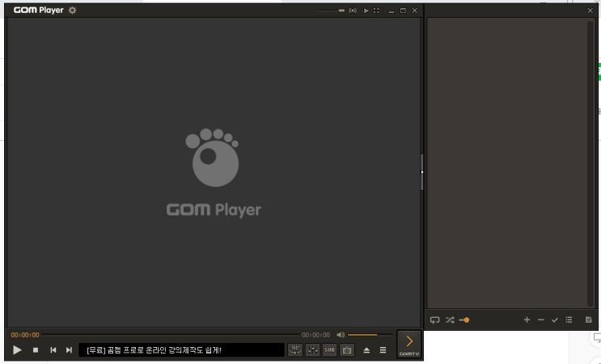Close the playlist panel

click(x=590, y=11)
